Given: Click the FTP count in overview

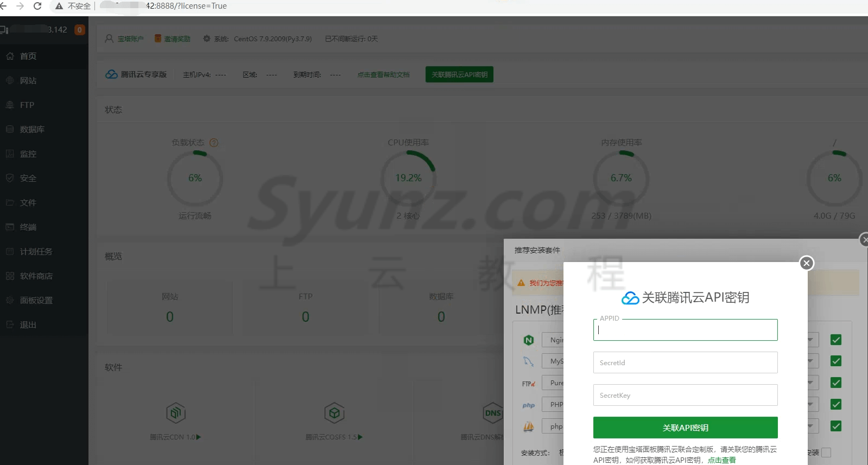Looking at the screenshot, I should tap(306, 316).
